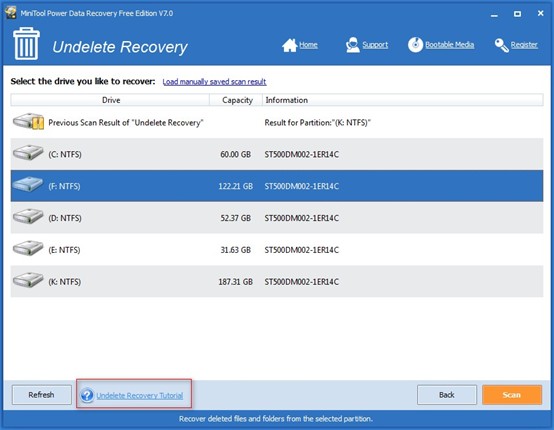Open the Bootable Media link

click(449, 45)
